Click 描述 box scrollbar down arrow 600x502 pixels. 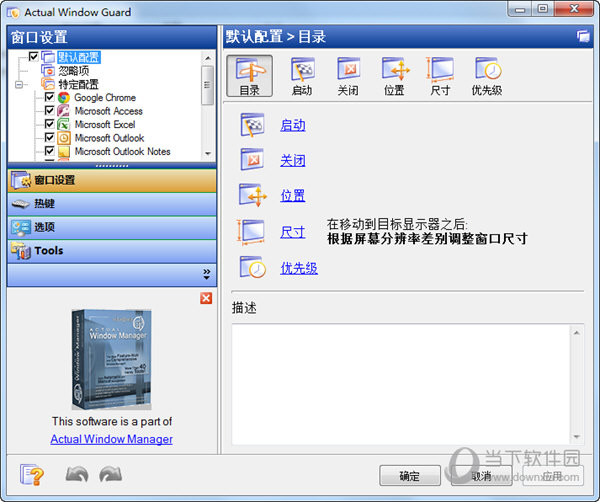(x=577, y=437)
